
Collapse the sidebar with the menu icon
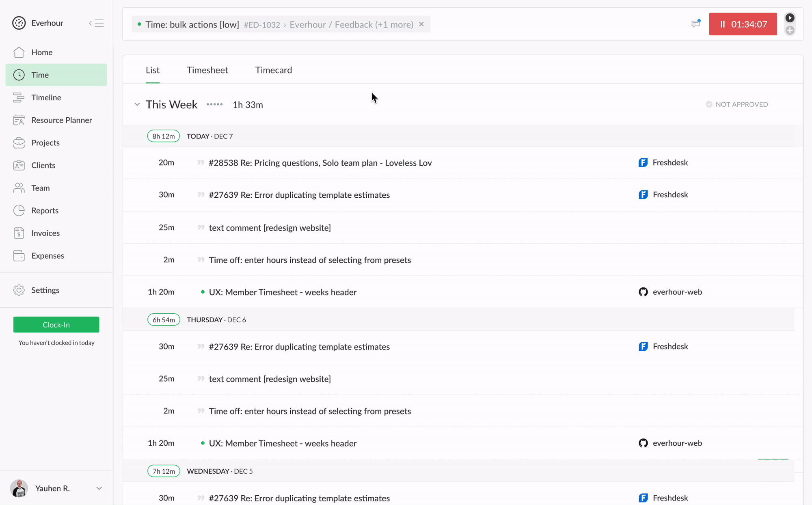[97, 23]
